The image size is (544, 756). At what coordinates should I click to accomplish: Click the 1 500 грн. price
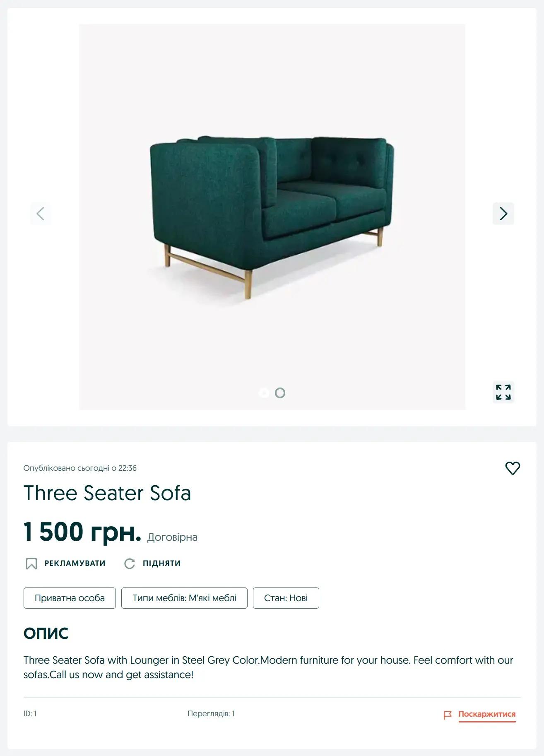point(82,532)
